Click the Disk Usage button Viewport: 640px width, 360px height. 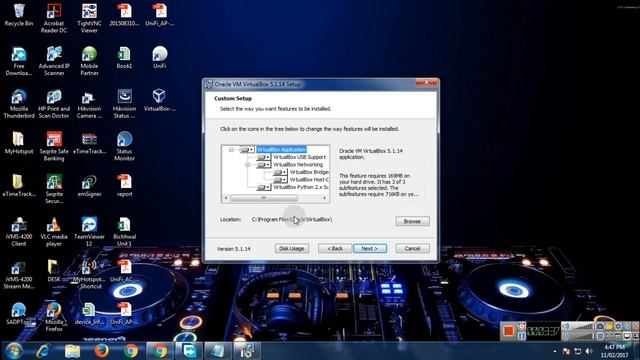pyautogui.click(x=291, y=249)
